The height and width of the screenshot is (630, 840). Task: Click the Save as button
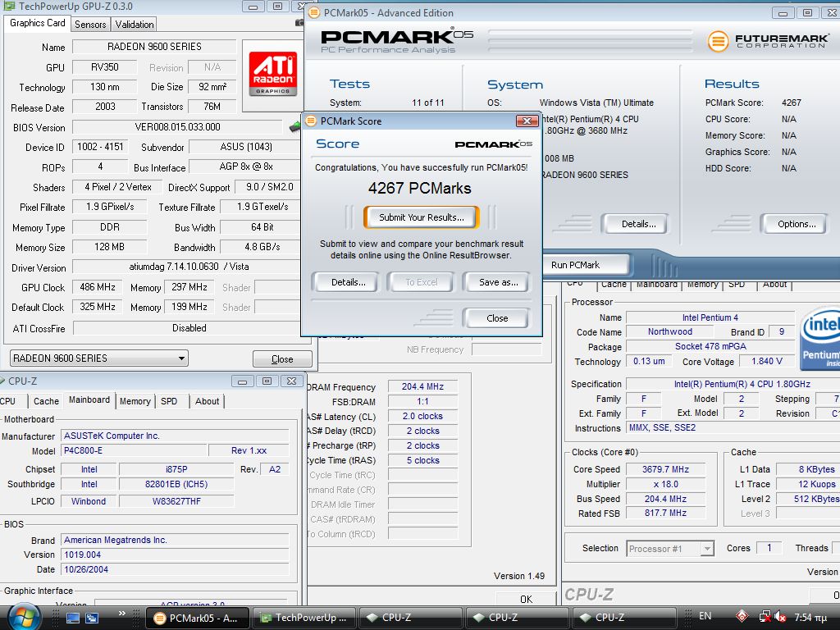(x=498, y=282)
